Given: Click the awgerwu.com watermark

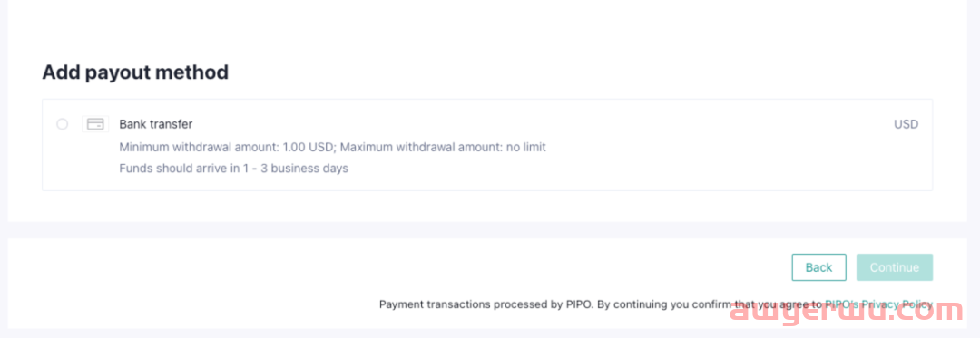Looking at the screenshot, I should pos(847,312).
